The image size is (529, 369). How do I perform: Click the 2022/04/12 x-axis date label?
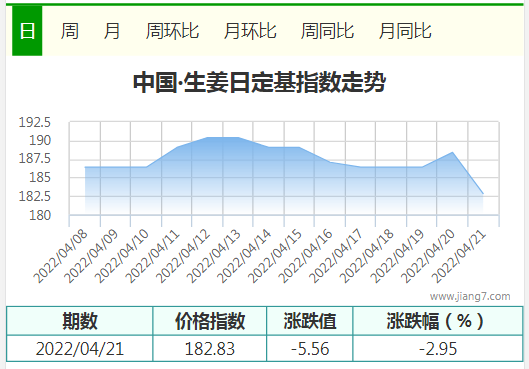click(184, 256)
